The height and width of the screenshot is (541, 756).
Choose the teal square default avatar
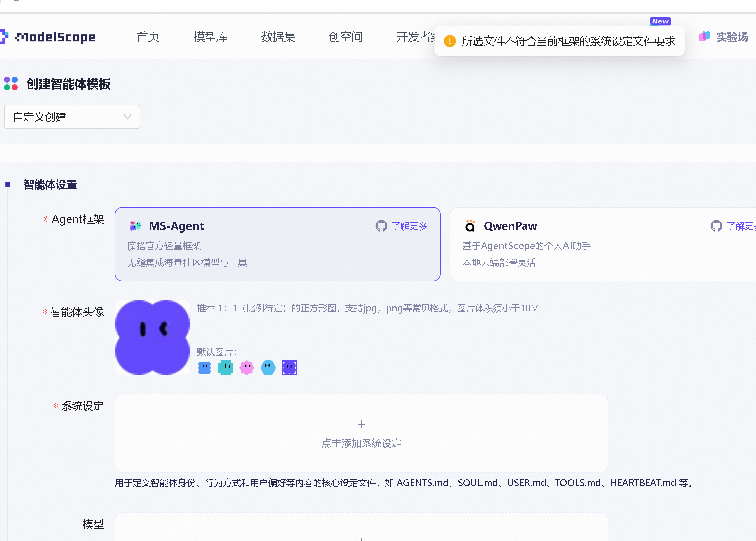pos(226,368)
